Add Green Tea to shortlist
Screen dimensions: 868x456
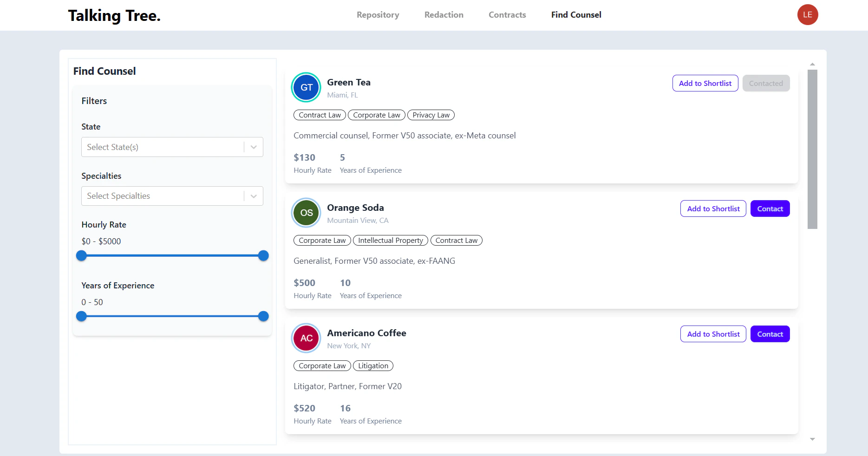[x=705, y=83]
